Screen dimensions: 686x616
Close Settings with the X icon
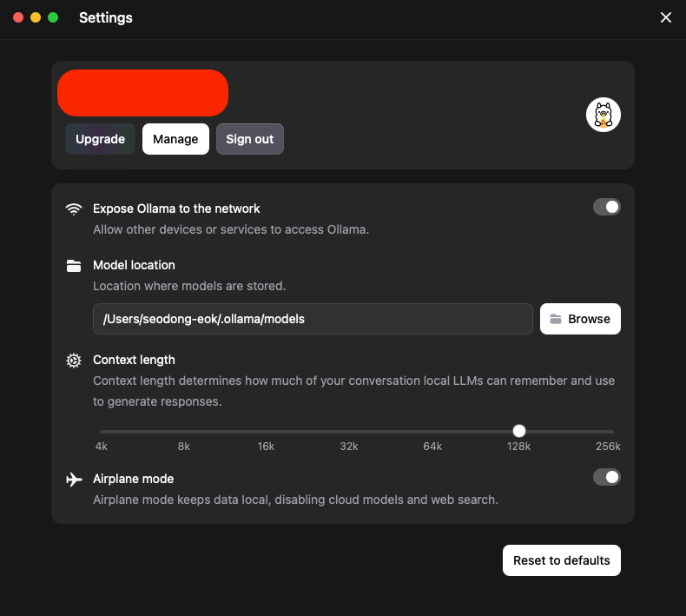point(666,17)
